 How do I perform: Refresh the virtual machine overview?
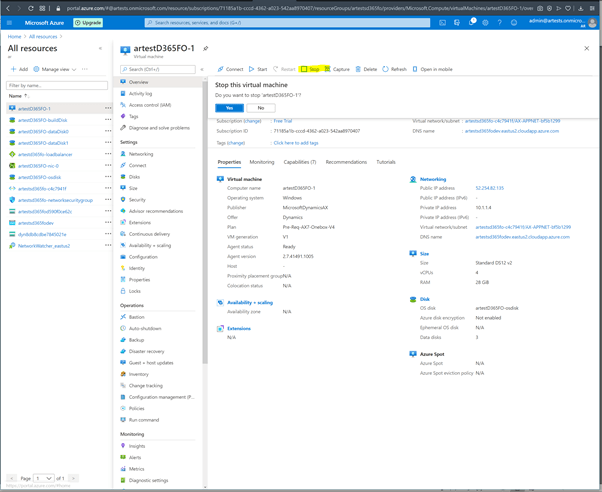tap(394, 69)
